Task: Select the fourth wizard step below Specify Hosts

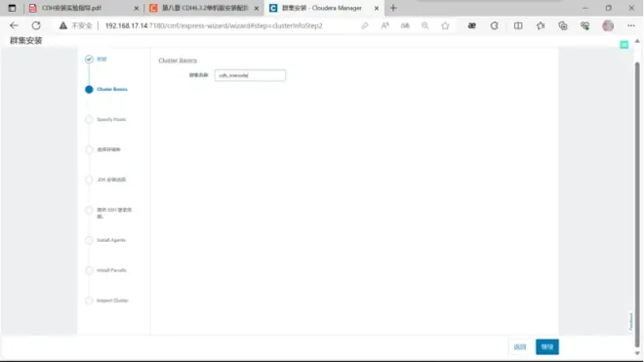Action: (108, 149)
